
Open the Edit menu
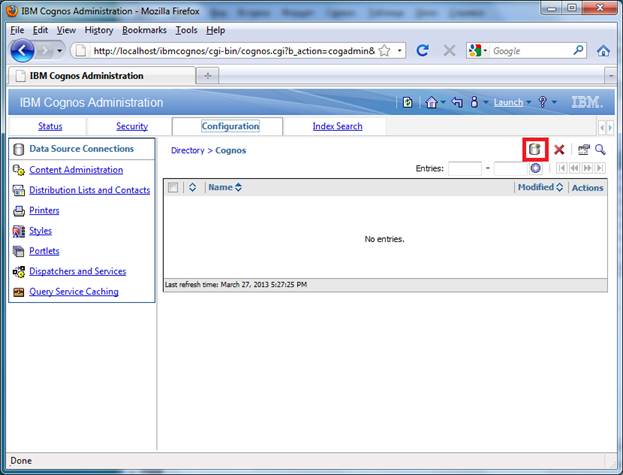click(40, 30)
